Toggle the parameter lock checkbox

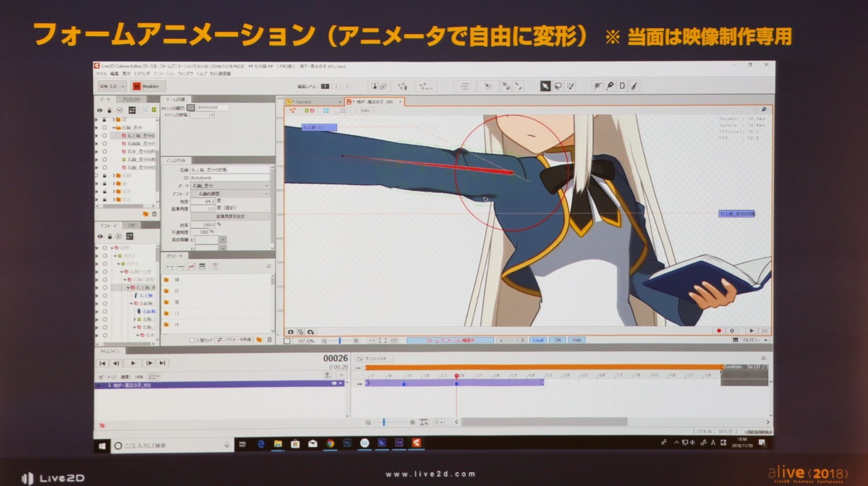click(192, 339)
